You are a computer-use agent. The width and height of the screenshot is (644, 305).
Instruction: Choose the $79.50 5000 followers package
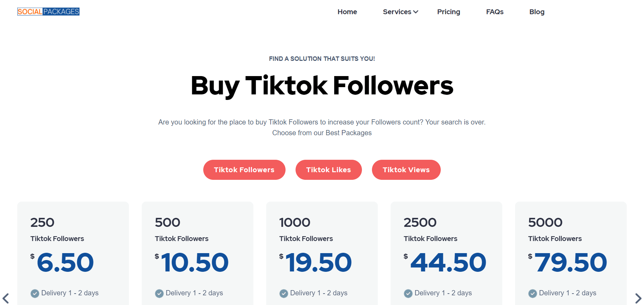(x=571, y=253)
